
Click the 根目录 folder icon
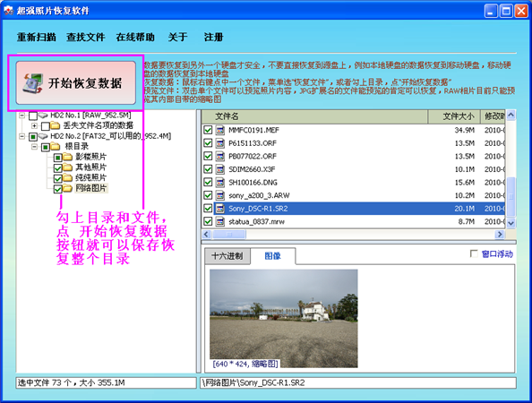coord(56,147)
